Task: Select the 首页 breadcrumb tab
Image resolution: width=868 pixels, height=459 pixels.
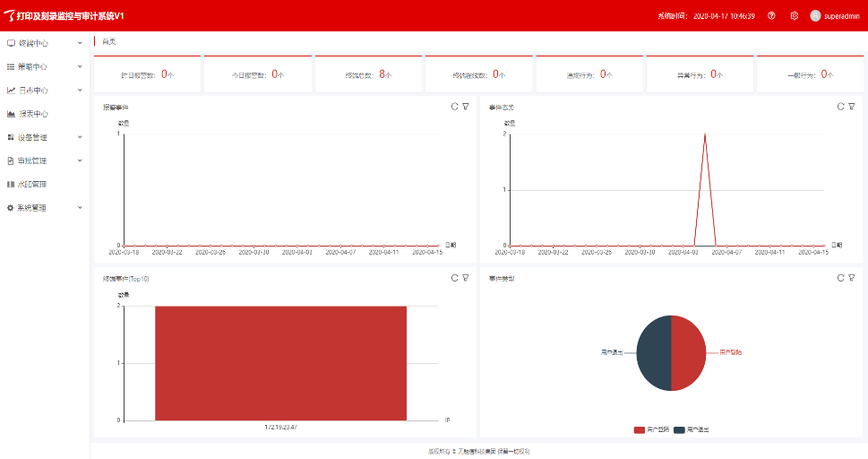Action: pyautogui.click(x=108, y=41)
